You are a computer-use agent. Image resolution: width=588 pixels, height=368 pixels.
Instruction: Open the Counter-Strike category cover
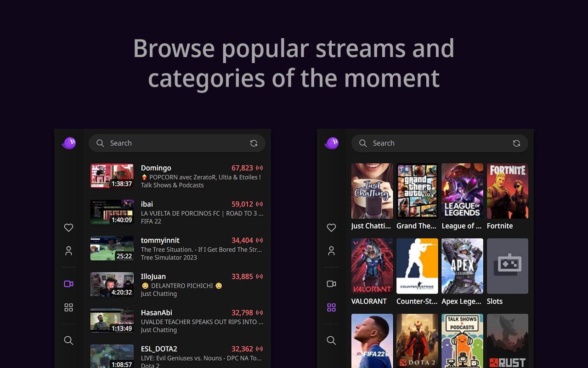point(417,266)
